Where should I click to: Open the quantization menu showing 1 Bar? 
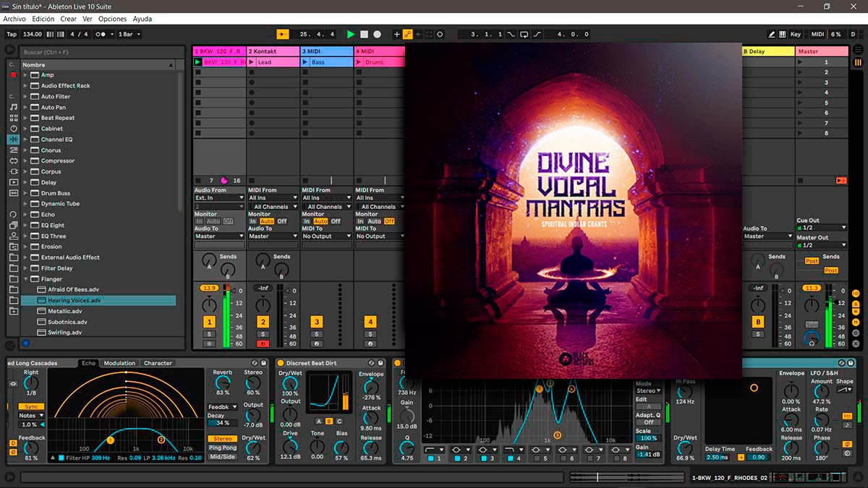pos(129,34)
